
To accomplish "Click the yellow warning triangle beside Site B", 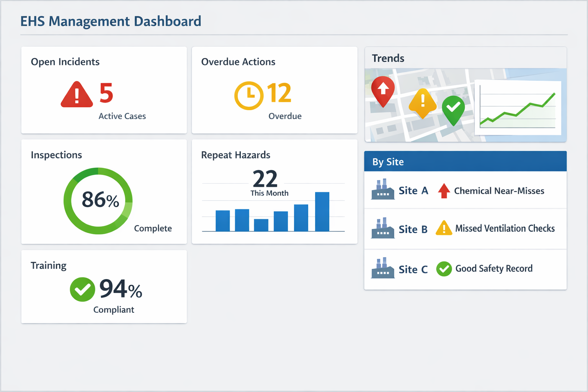I will click(x=444, y=228).
